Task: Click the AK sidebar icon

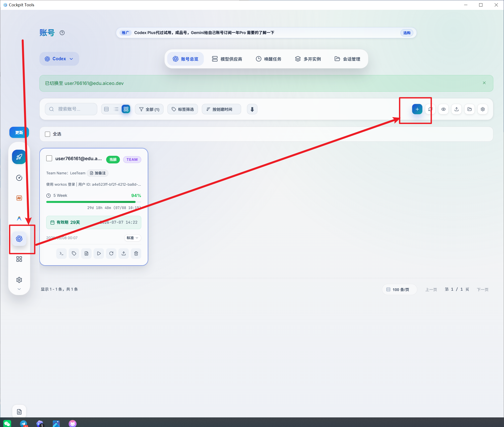Action: pyautogui.click(x=19, y=198)
